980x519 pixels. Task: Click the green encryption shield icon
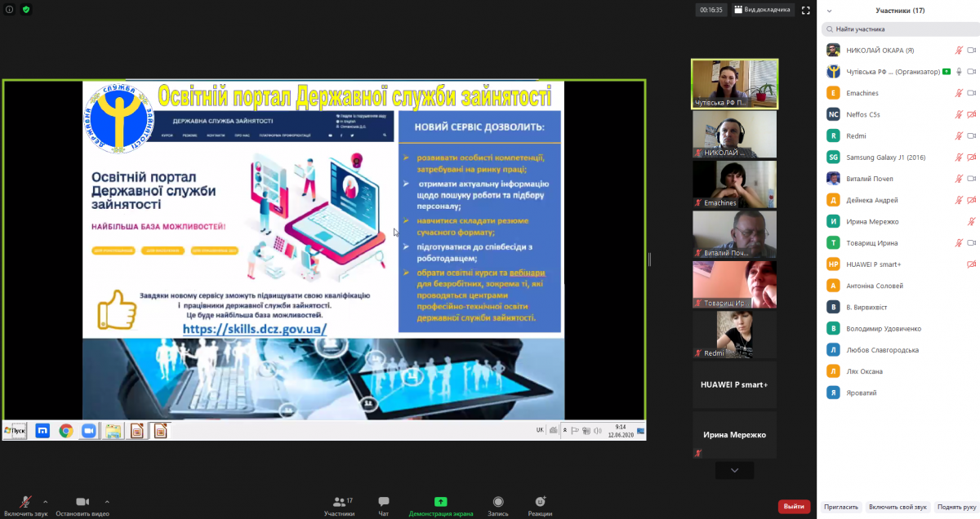[26, 10]
